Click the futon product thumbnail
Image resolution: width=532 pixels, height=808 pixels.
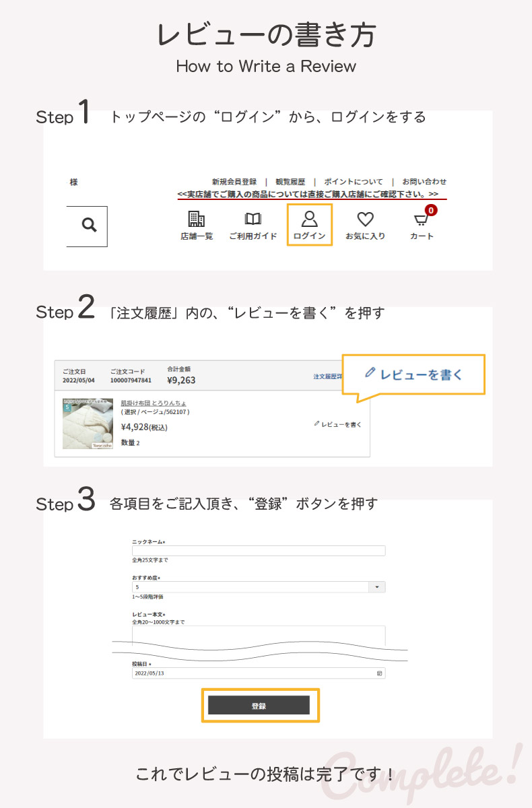(88, 423)
